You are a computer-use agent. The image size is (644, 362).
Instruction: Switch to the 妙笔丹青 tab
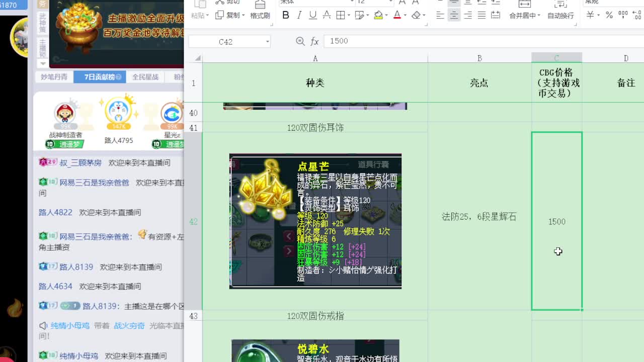pyautogui.click(x=54, y=77)
